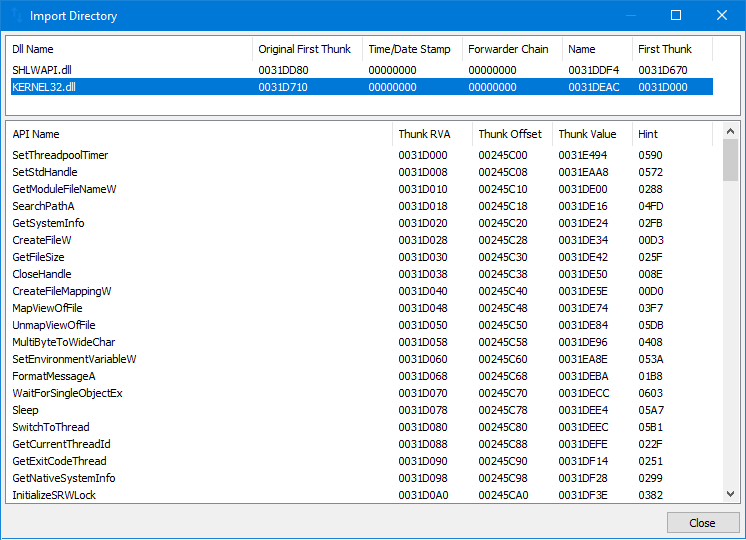Image resolution: width=746 pixels, height=540 pixels.
Task: Click the Thunk Offset column header
Action: (512, 134)
